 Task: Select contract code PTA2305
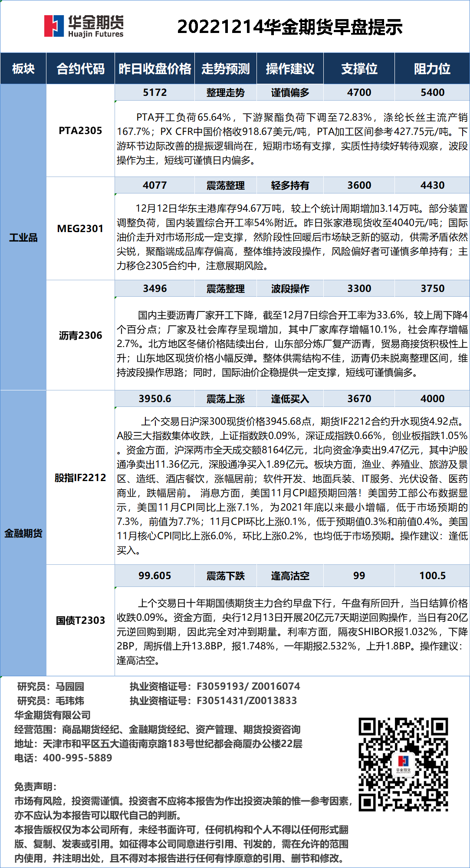(80, 131)
